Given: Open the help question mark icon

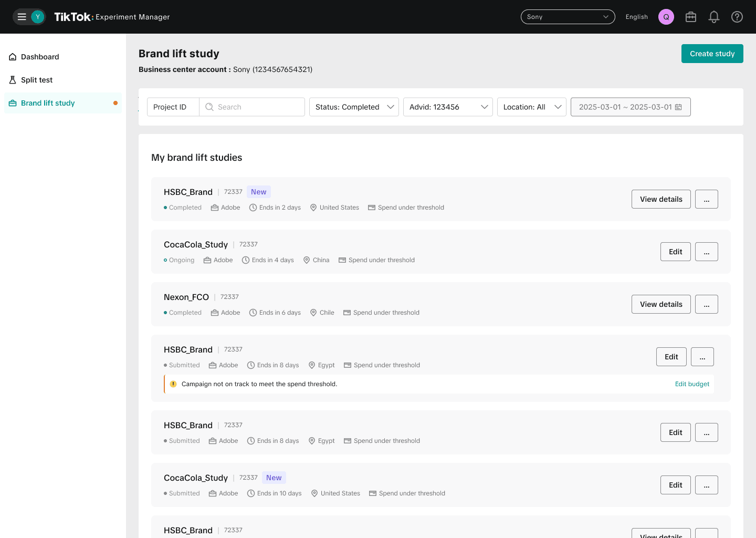Looking at the screenshot, I should 737,17.
